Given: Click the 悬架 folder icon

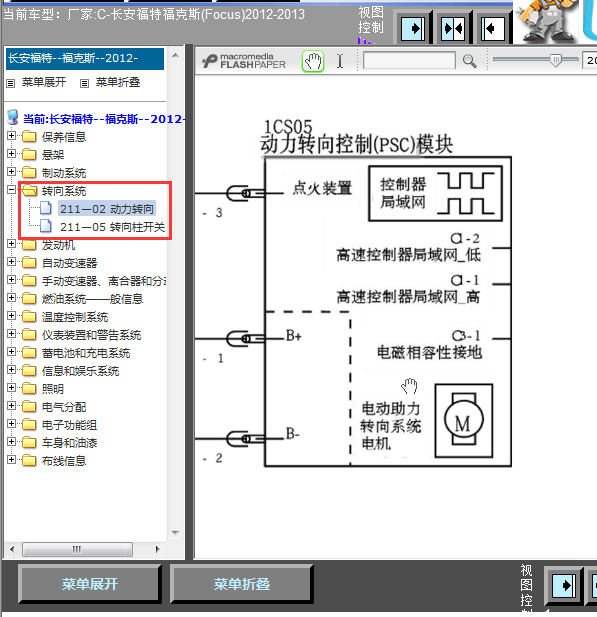Looking at the screenshot, I should pos(29,154).
